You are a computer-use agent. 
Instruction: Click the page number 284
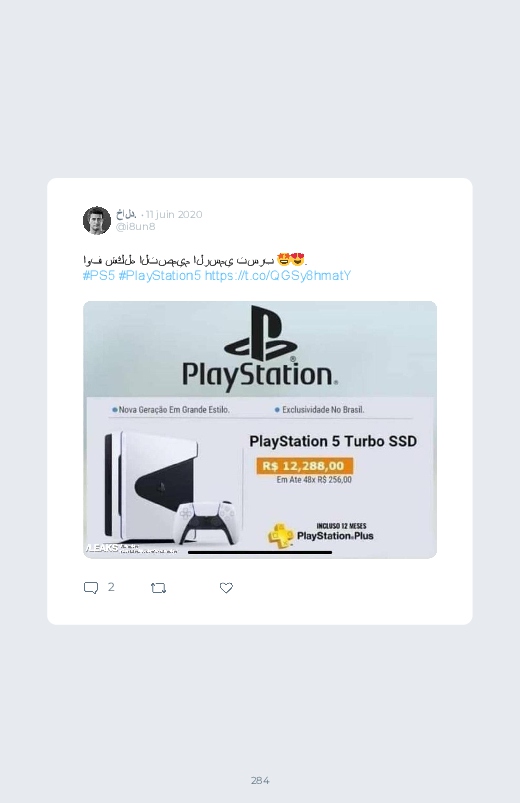pos(260,780)
